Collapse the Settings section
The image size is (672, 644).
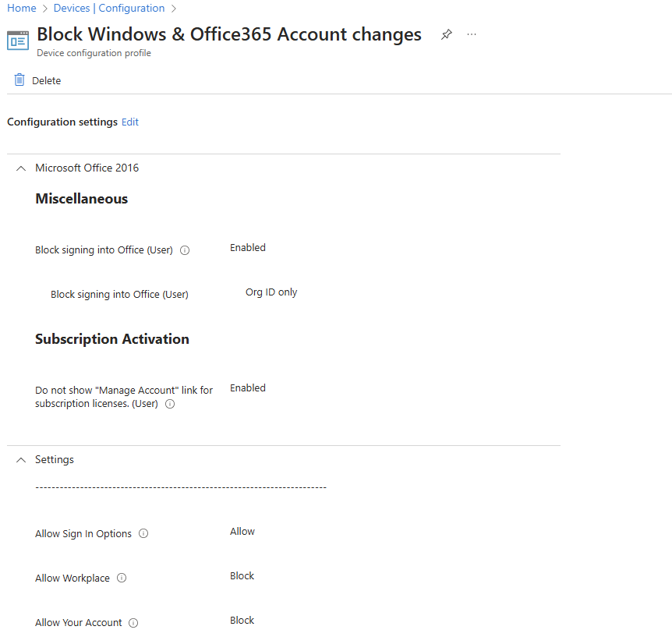point(20,460)
